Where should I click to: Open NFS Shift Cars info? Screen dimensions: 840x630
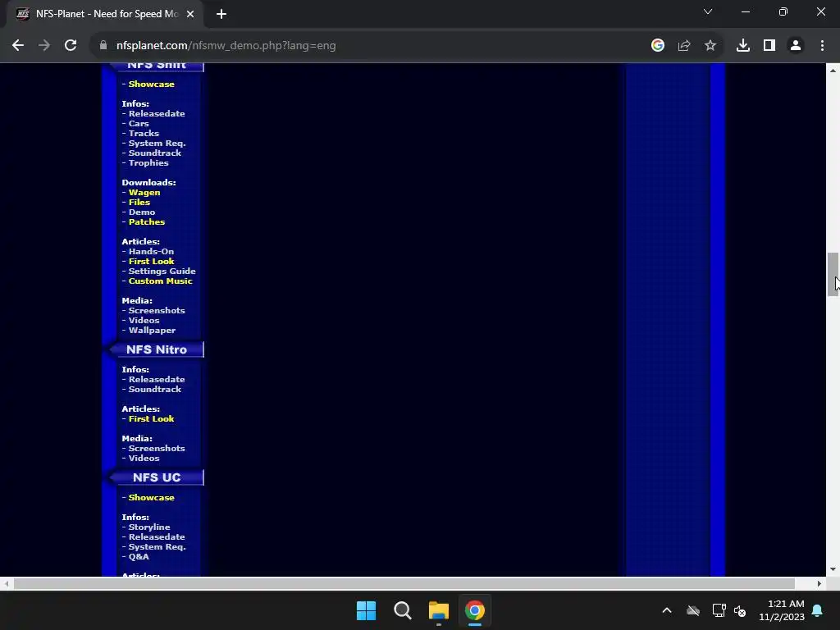(x=139, y=124)
